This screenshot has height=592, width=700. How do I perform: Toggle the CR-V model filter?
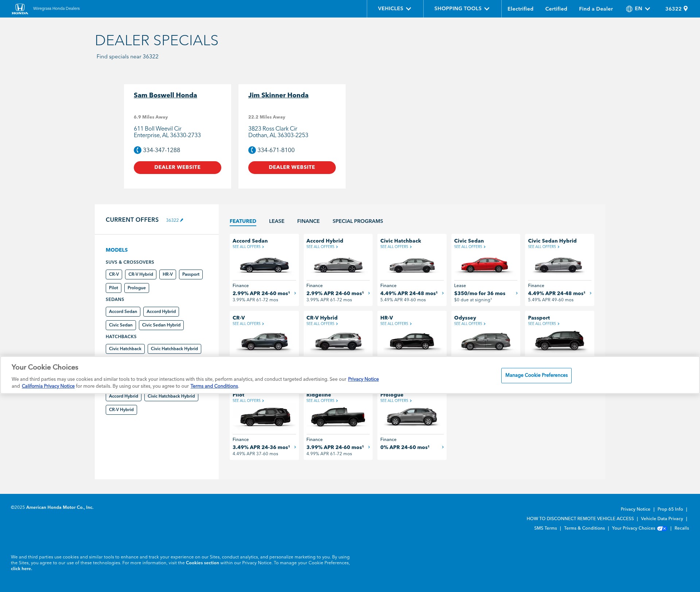(114, 275)
